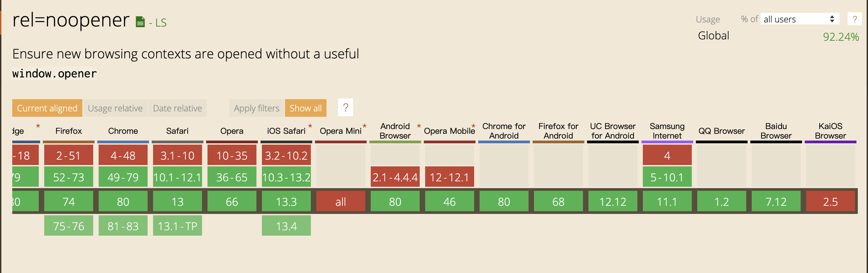Select the Chrome 80 current version cell

(x=123, y=202)
